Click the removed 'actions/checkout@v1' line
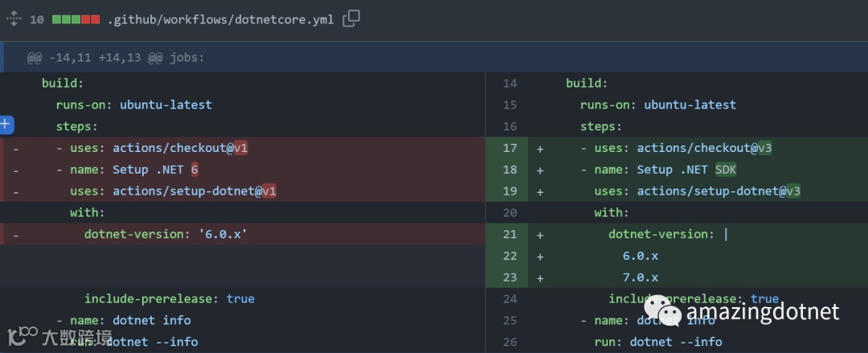This screenshot has height=353, width=868. pos(159,148)
